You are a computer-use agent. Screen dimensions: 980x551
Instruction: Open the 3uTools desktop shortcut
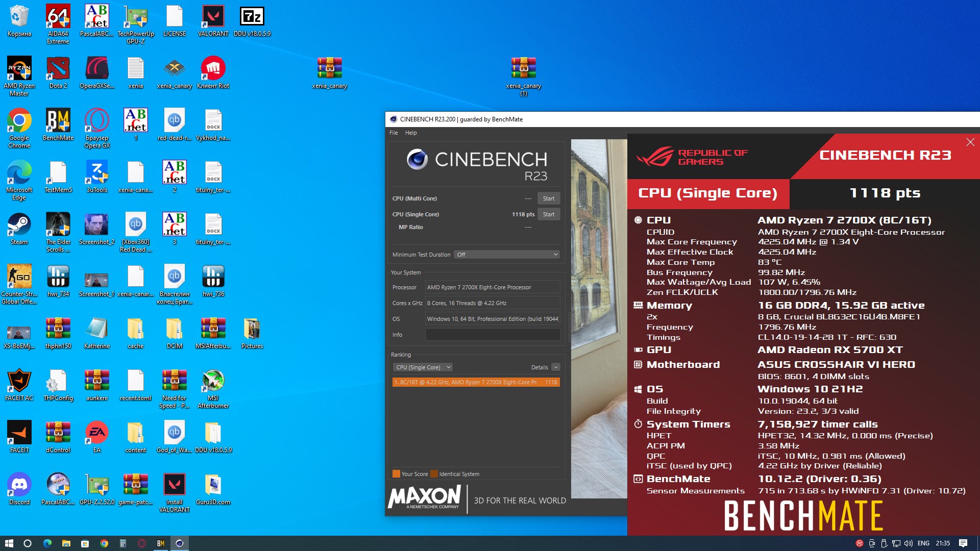[96, 177]
